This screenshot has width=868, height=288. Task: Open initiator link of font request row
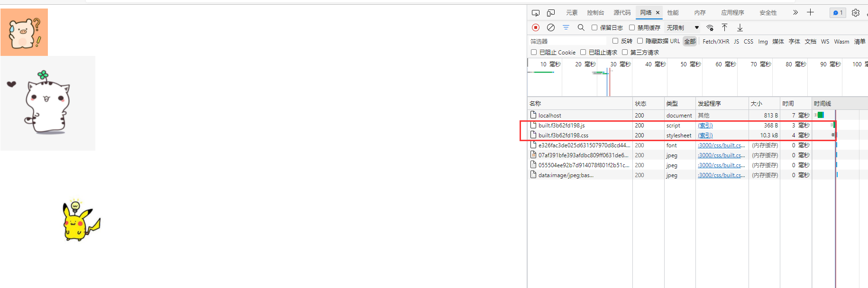[722, 145]
